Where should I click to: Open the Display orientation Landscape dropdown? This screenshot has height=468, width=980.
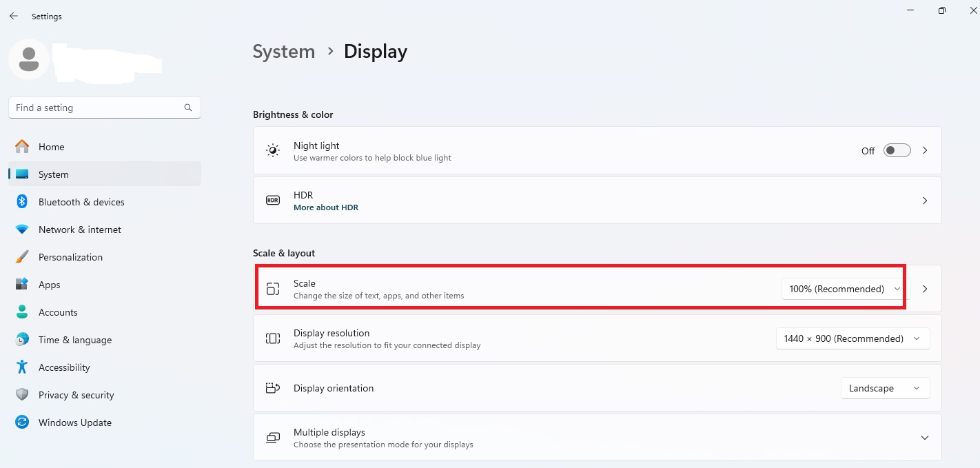click(x=885, y=388)
